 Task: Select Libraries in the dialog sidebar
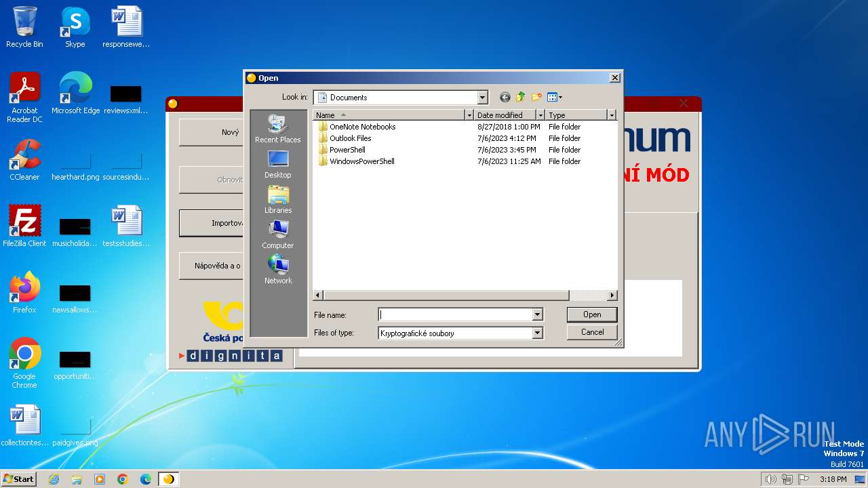point(278,199)
